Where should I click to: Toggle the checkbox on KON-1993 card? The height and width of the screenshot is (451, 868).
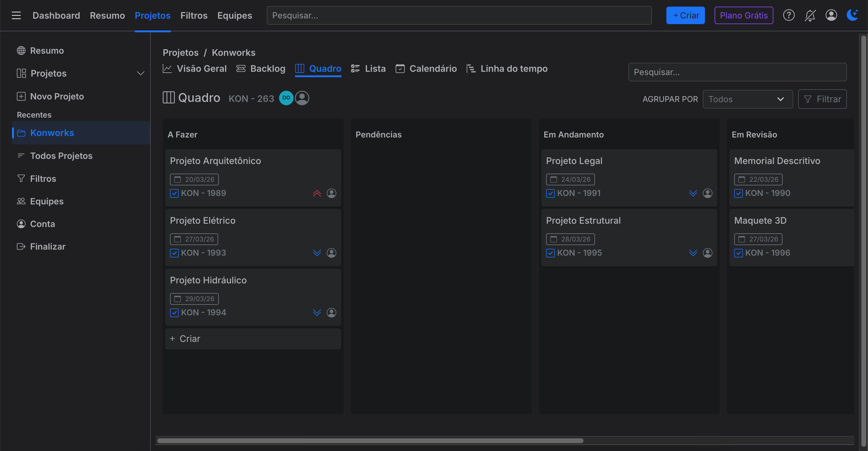[174, 253]
